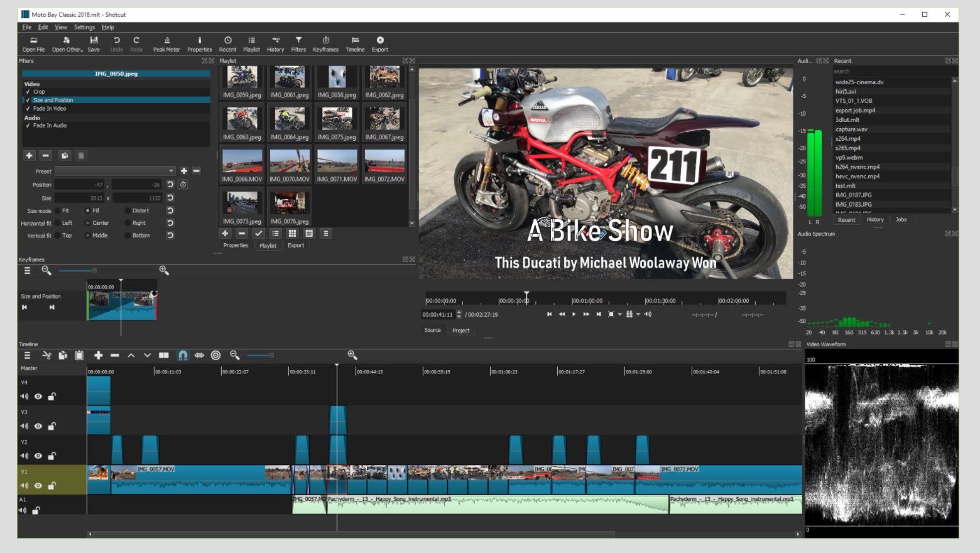The image size is (980, 553).
Task: Open the Preset dropdown in Filters
Action: click(115, 171)
